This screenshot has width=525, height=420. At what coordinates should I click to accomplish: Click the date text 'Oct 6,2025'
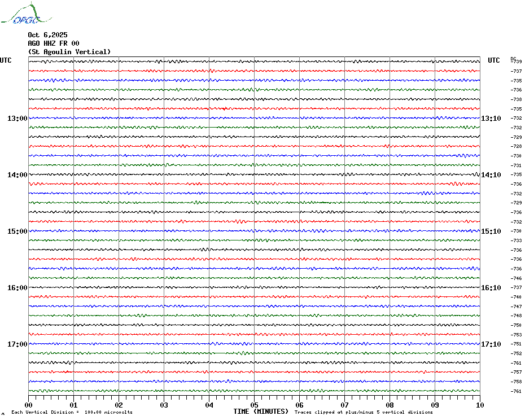47,35
